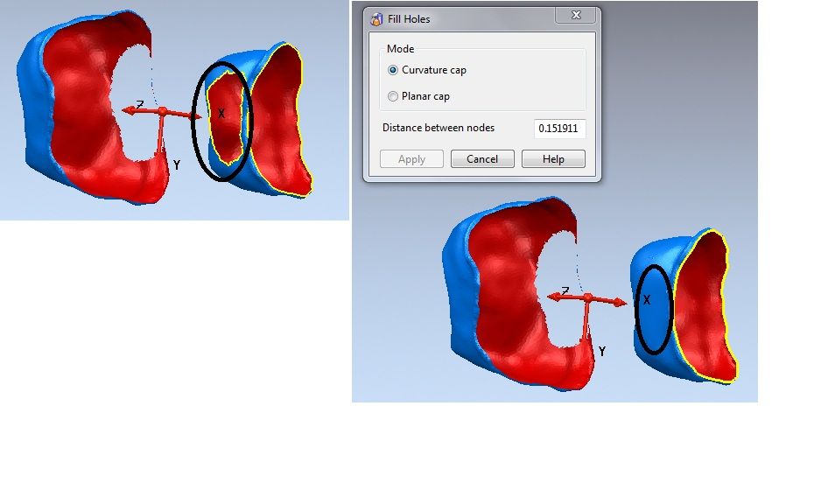Select the Curvature cap radio button

coord(393,70)
